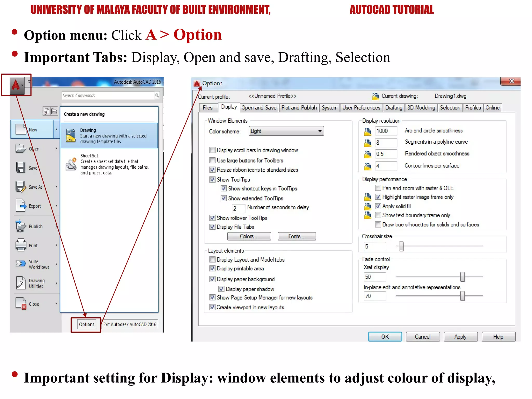Click the Suite Workflows icon

[21, 263]
